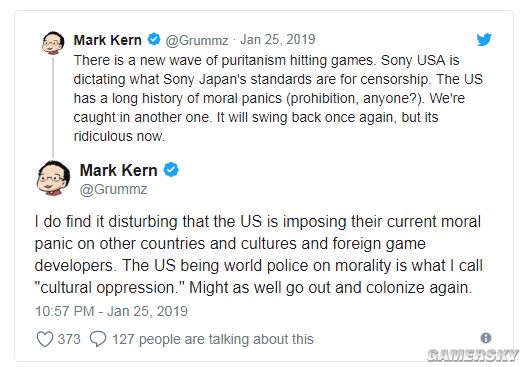Open the 10:57 PM - Jan 25, 2019 timestamp

[111, 311]
